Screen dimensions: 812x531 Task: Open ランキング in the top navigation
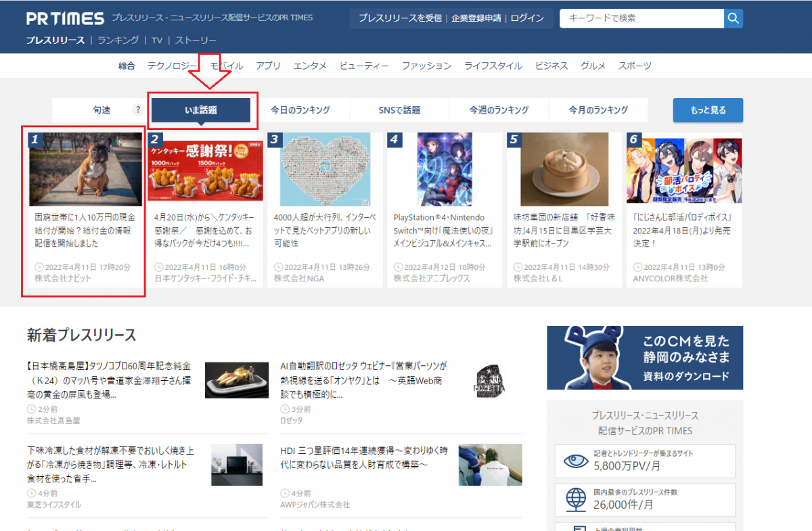point(118,41)
